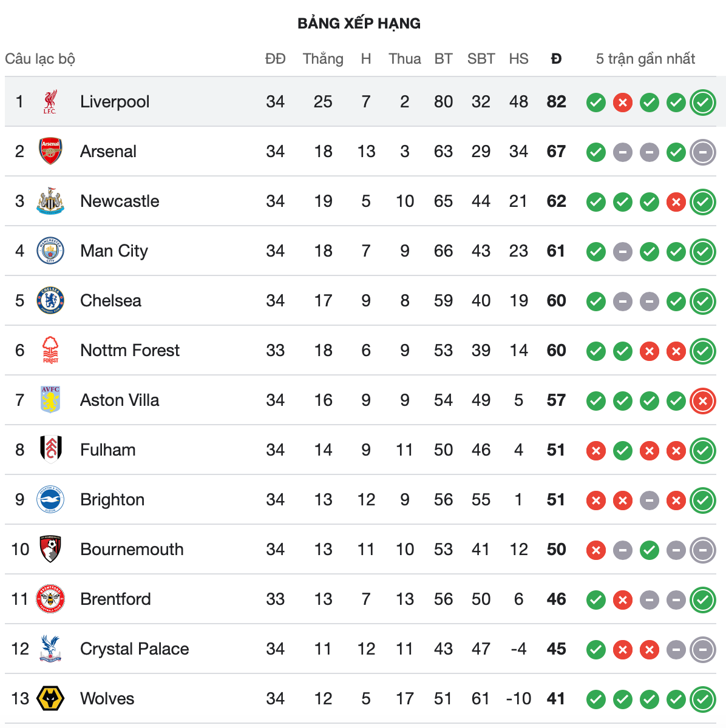Viewport: 726px width, 728px height.
Task: Open the Nottm Forest team link
Action: tap(130, 351)
